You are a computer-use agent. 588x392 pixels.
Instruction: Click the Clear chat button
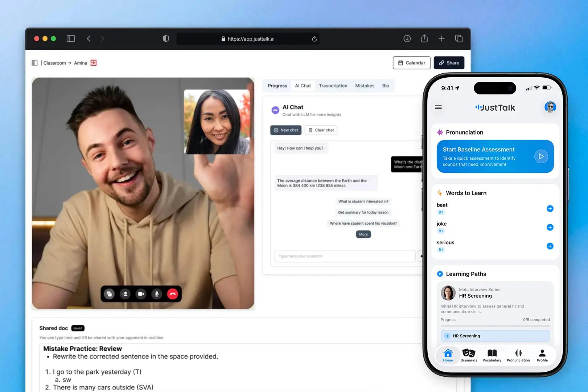tap(321, 130)
